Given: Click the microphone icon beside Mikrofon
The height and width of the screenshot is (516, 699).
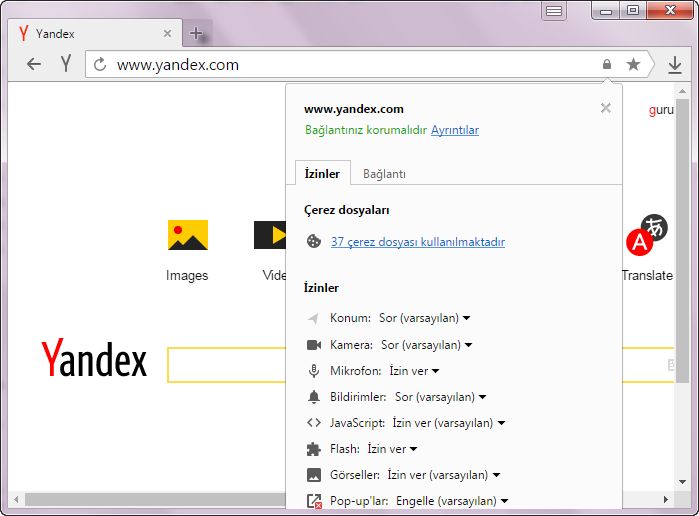Looking at the screenshot, I should [x=314, y=371].
